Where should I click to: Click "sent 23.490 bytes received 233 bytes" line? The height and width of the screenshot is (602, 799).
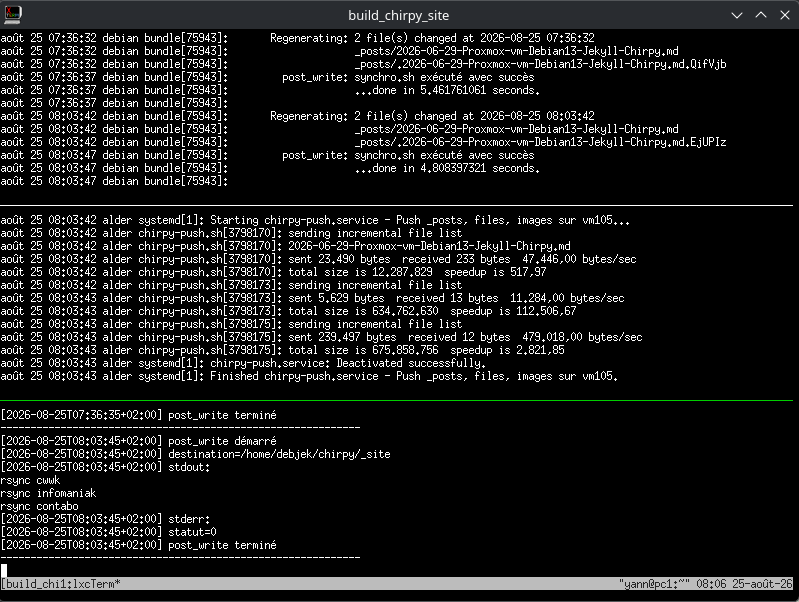tap(318, 259)
